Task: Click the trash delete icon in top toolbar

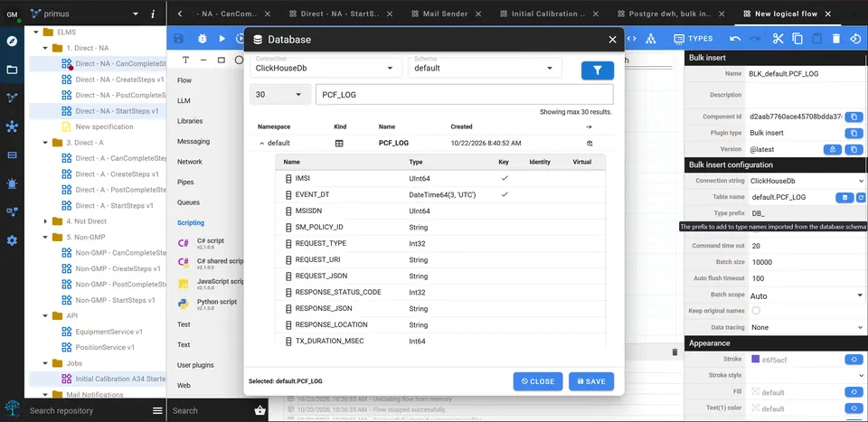Action: (x=836, y=39)
